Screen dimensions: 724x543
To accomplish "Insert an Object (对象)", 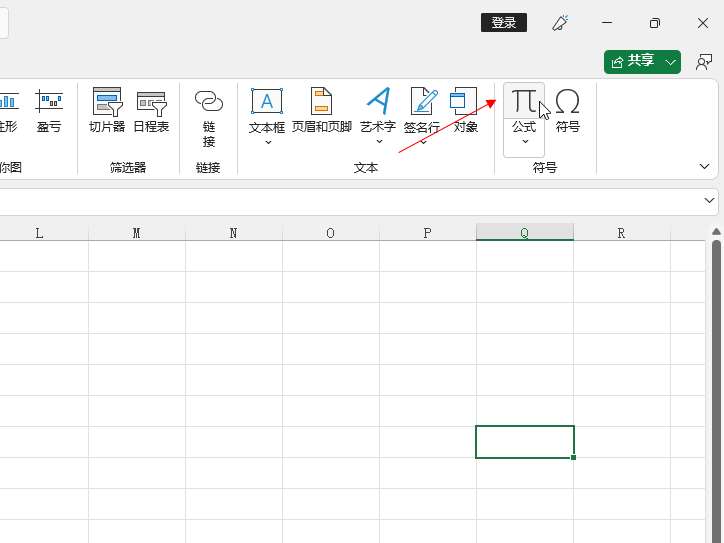I will [465, 111].
